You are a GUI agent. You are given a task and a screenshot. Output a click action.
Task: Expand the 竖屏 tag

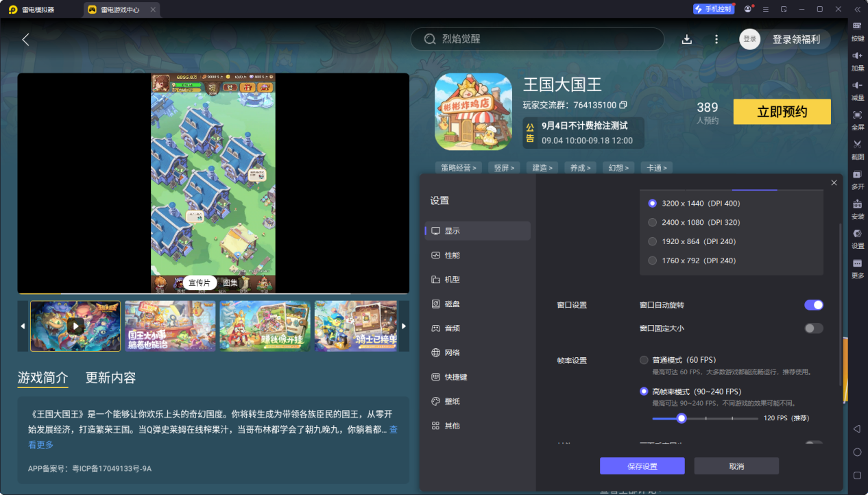click(x=505, y=167)
